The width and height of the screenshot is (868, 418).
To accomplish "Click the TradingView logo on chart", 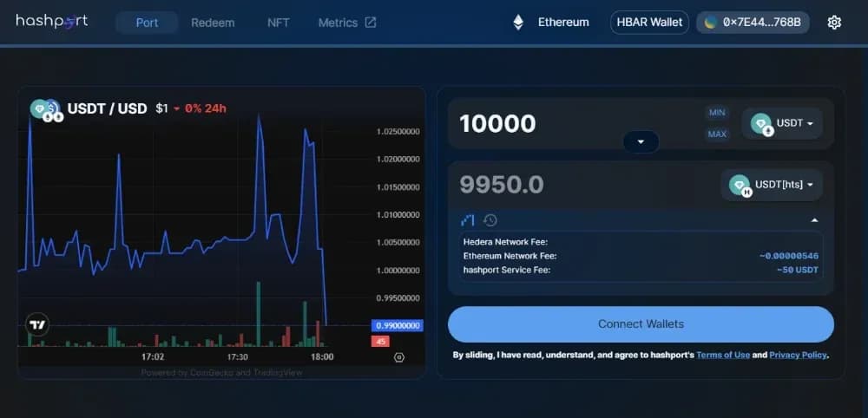I will tap(37, 324).
